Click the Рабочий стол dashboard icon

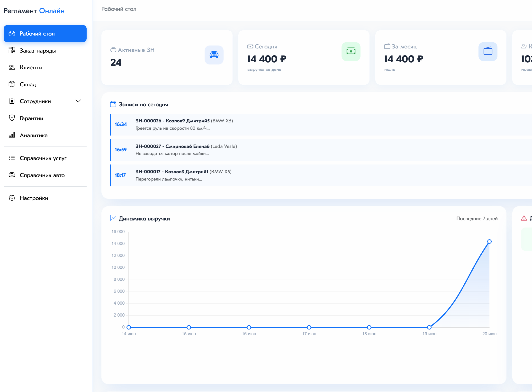[12, 34]
